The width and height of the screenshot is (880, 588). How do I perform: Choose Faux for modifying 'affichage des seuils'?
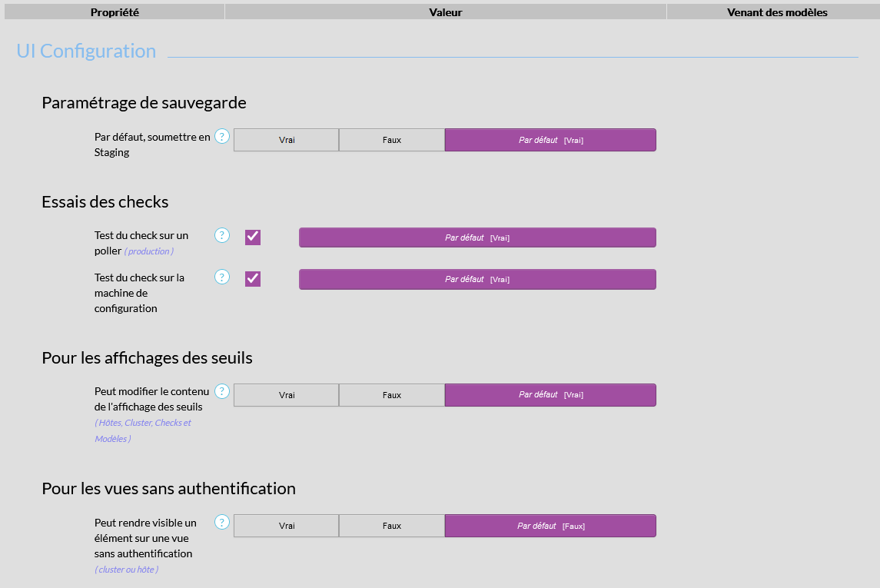(392, 395)
